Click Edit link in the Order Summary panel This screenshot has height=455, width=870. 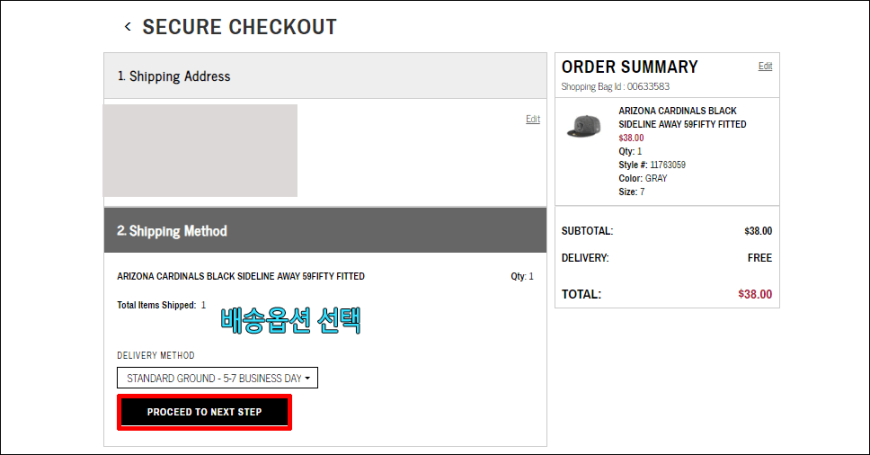(765, 65)
